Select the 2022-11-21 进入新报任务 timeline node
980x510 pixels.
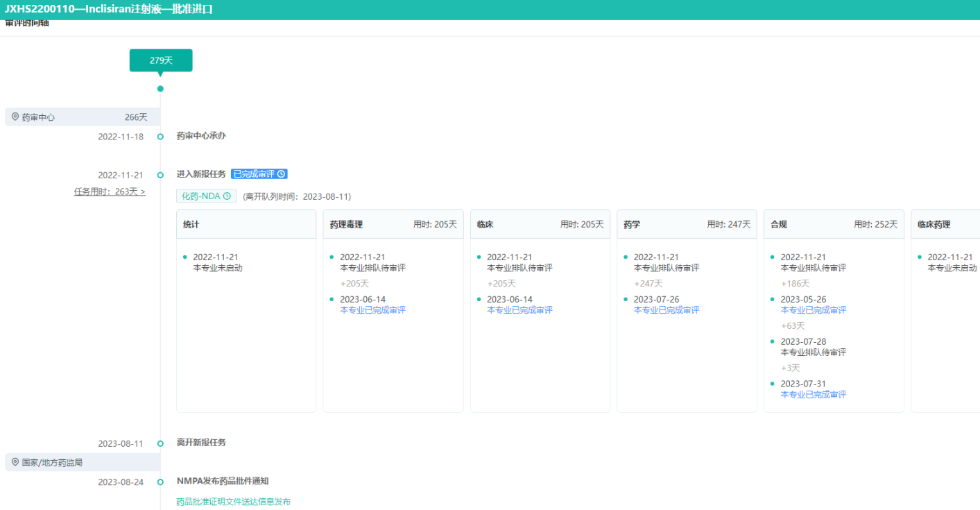click(x=160, y=175)
